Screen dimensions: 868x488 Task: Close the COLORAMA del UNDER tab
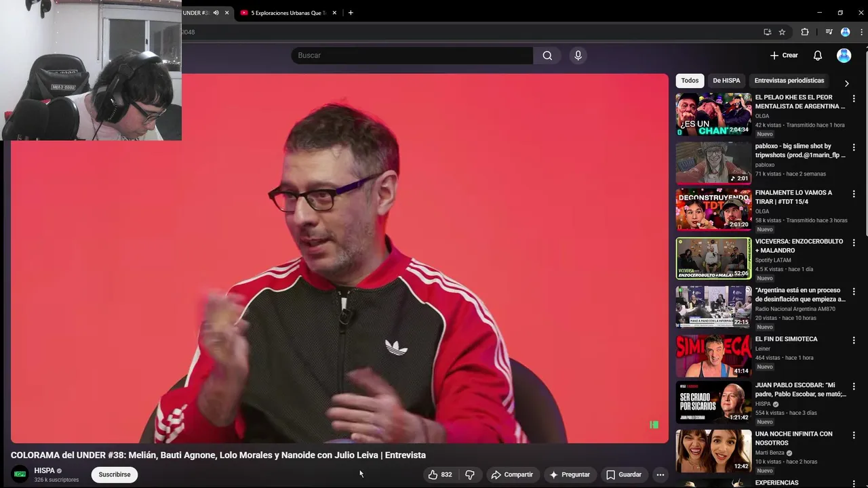(x=226, y=13)
